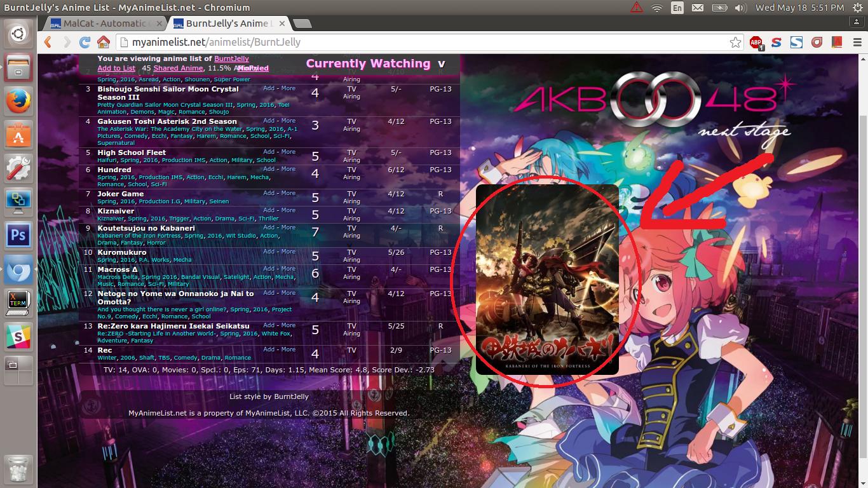The height and width of the screenshot is (488, 868).
Task: Reload the current page
Action: 85,43
